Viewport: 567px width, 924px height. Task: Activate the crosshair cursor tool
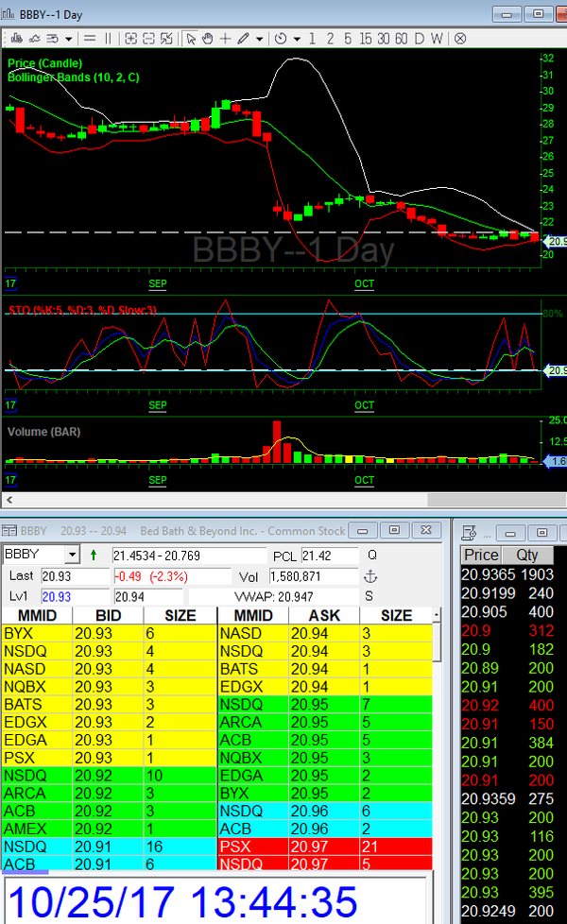click(225, 39)
